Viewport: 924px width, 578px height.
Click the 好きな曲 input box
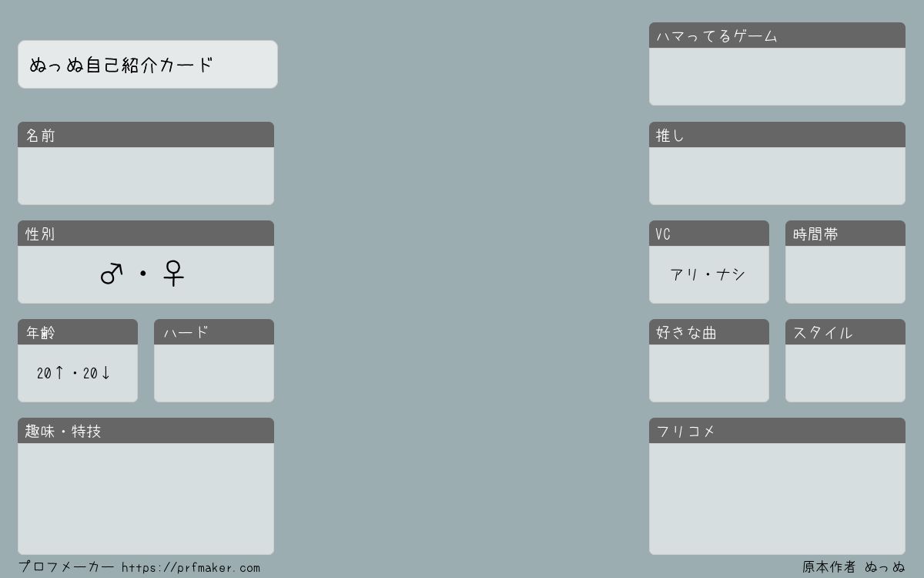(x=709, y=373)
